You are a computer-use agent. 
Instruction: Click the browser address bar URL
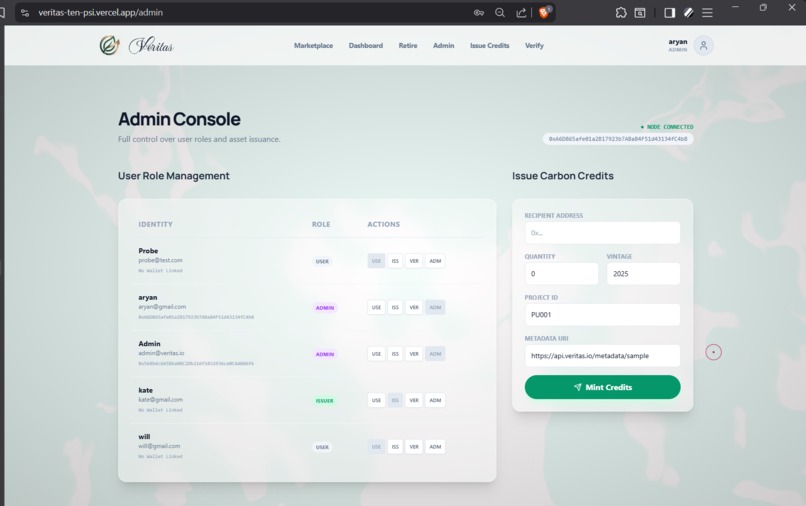click(101, 13)
